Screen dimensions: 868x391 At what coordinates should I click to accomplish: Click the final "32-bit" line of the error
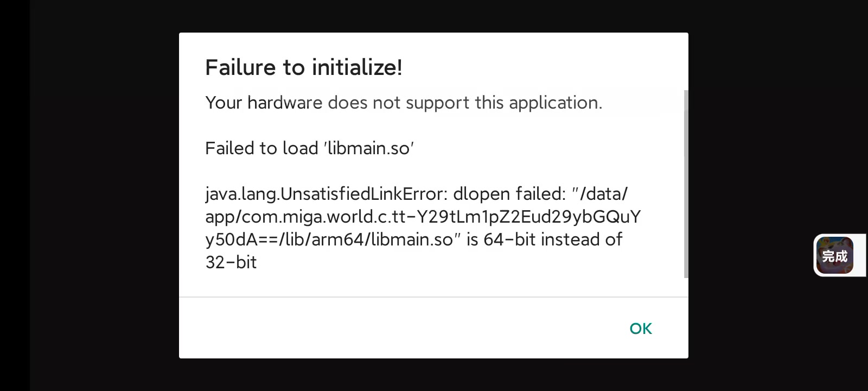pos(231,262)
